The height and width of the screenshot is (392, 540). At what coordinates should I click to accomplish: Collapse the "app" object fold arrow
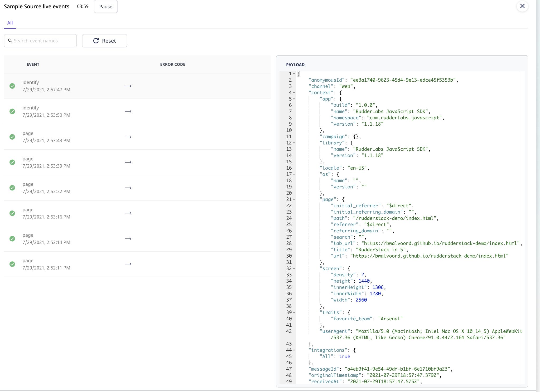coord(294,99)
